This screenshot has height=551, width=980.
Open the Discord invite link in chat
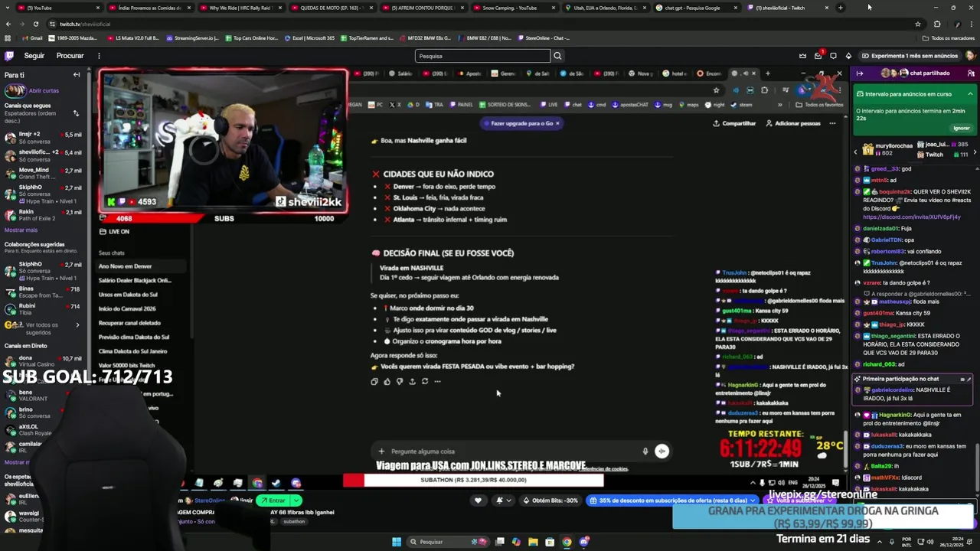[x=911, y=217]
